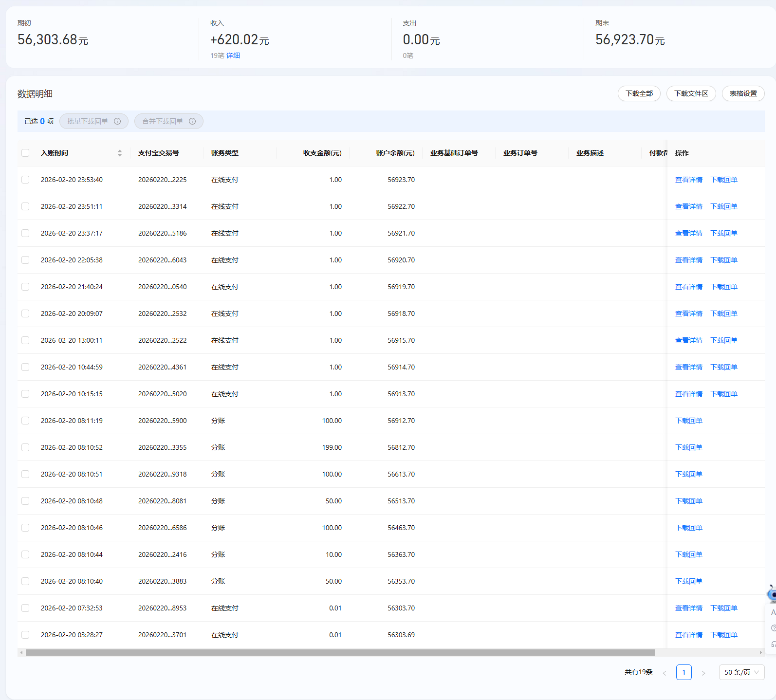
Task: Click the info icon beside 合并下载回单
Action: 192,121
